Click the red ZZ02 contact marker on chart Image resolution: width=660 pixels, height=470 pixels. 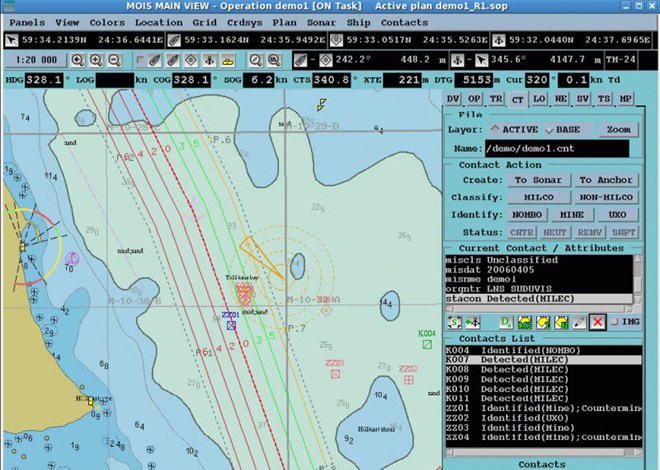pyautogui.click(x=408, y=380)
